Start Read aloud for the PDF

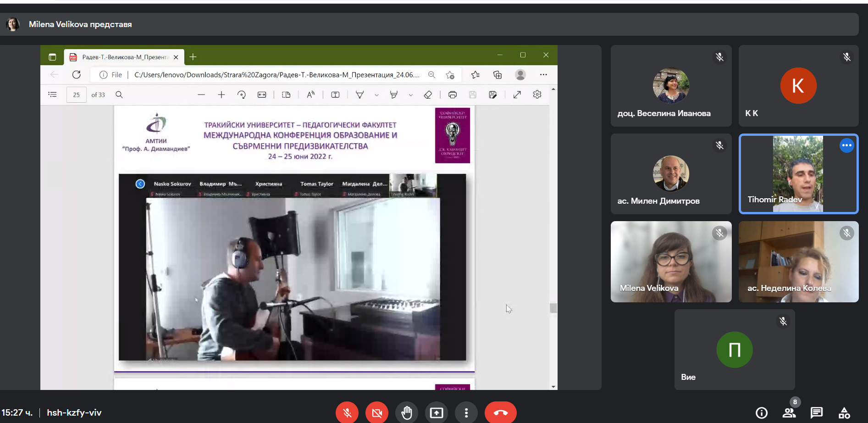click(311, 95)
